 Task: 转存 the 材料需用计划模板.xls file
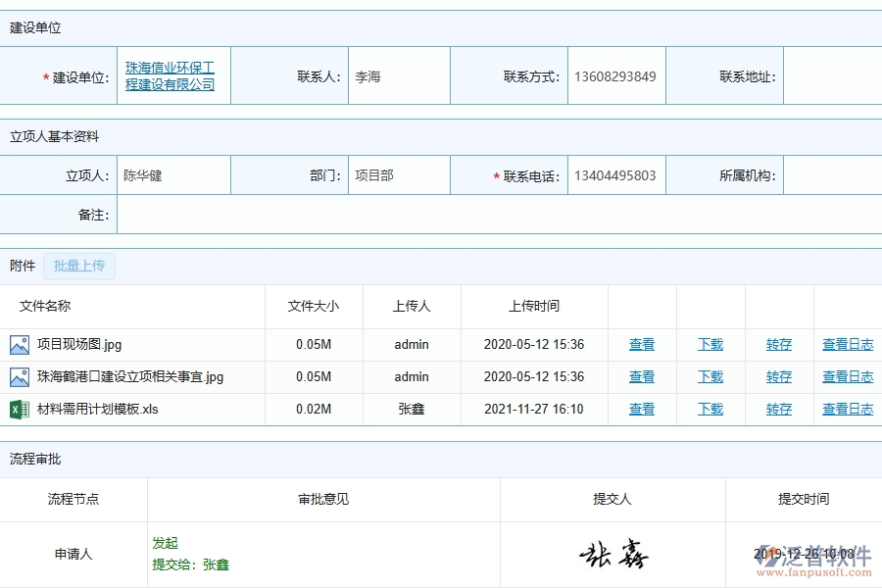click(x=778, y=409)
